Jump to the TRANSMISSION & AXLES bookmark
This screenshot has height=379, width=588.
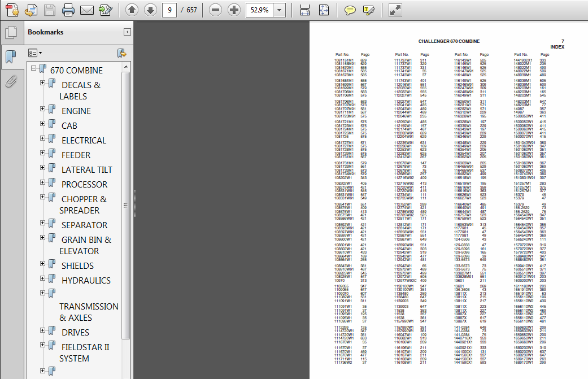point(89,312)
